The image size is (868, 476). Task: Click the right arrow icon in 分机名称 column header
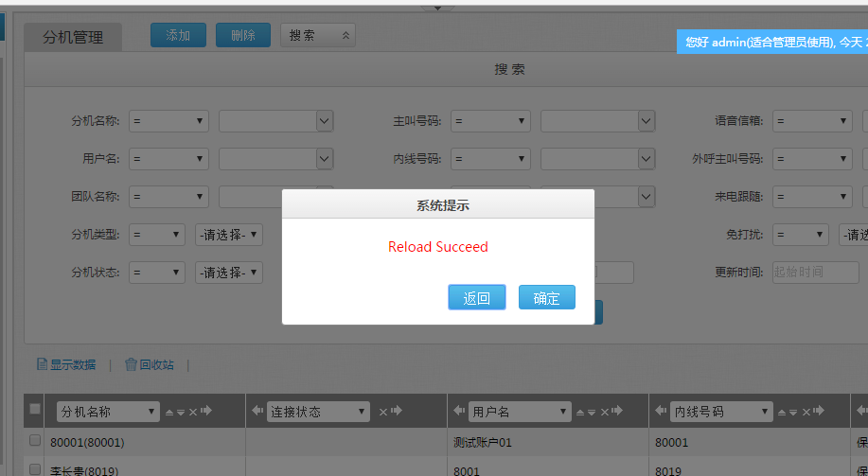[205, 412]
